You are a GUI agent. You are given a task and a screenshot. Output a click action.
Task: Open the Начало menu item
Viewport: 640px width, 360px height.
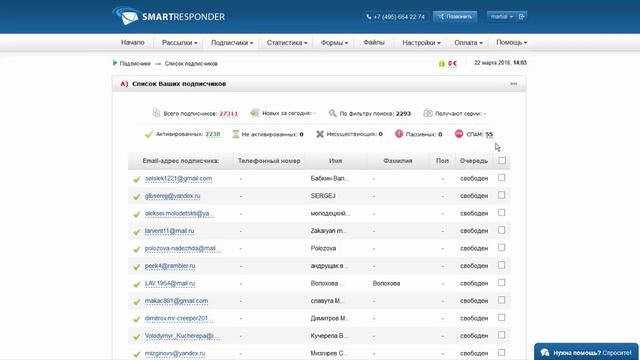[x=133, y=42]
